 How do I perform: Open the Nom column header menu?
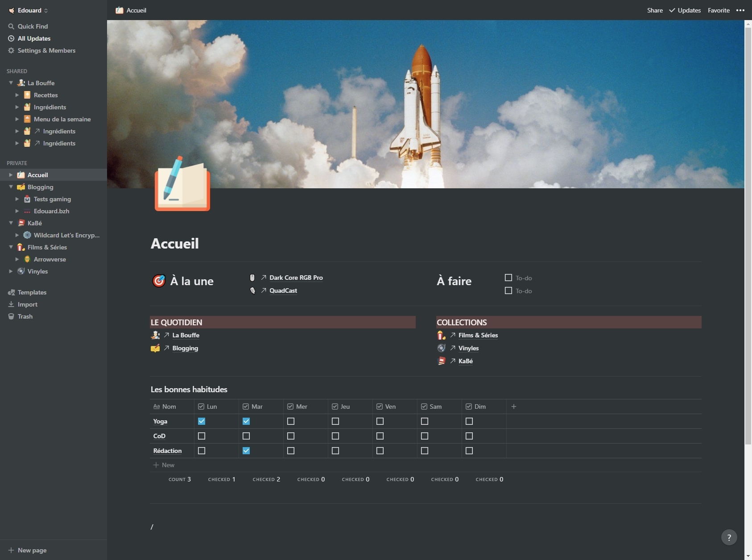pyautogui.click(x=172, y=407)
